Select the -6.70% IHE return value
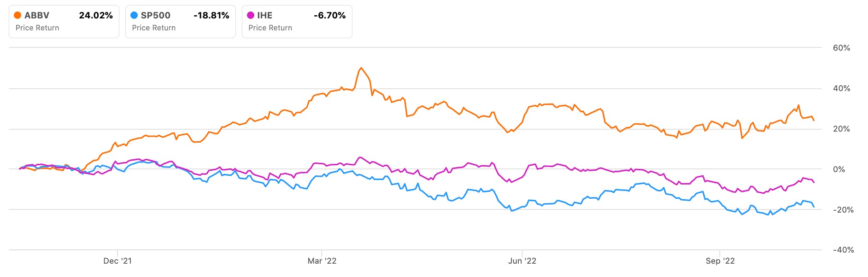The height and width of the screenshot is (277, 868). [x=329, y=15]
